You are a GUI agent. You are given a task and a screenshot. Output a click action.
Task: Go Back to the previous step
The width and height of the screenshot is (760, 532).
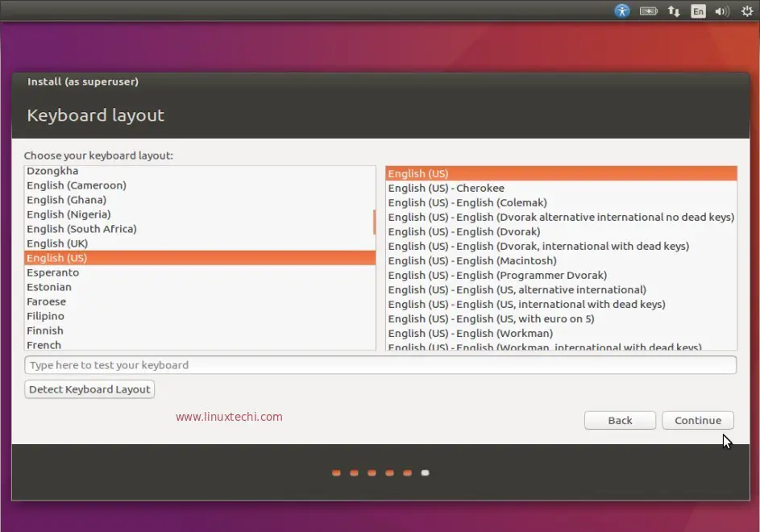[620, 420]
